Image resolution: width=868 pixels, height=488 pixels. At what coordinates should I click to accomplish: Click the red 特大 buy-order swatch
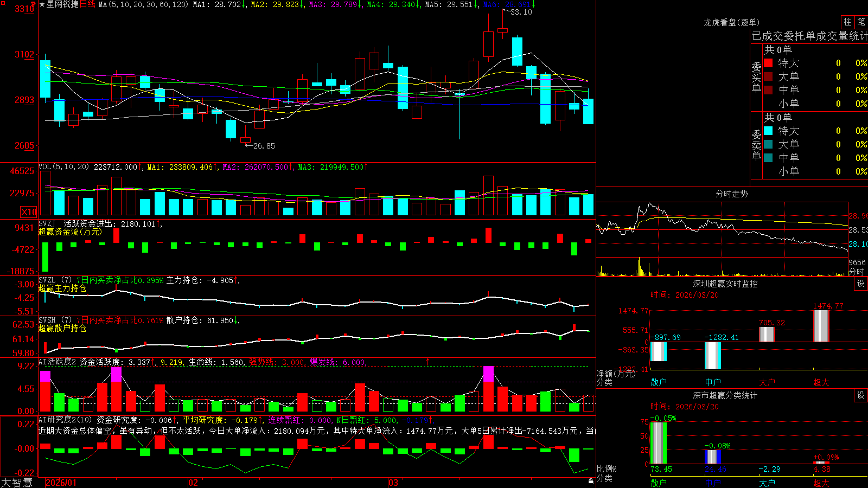(x=768, y=63)
